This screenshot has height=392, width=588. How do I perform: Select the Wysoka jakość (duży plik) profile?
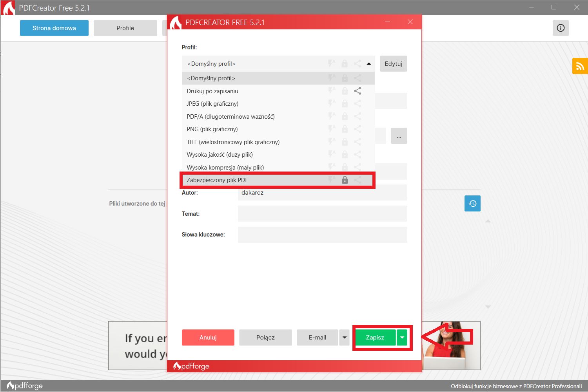219,154
